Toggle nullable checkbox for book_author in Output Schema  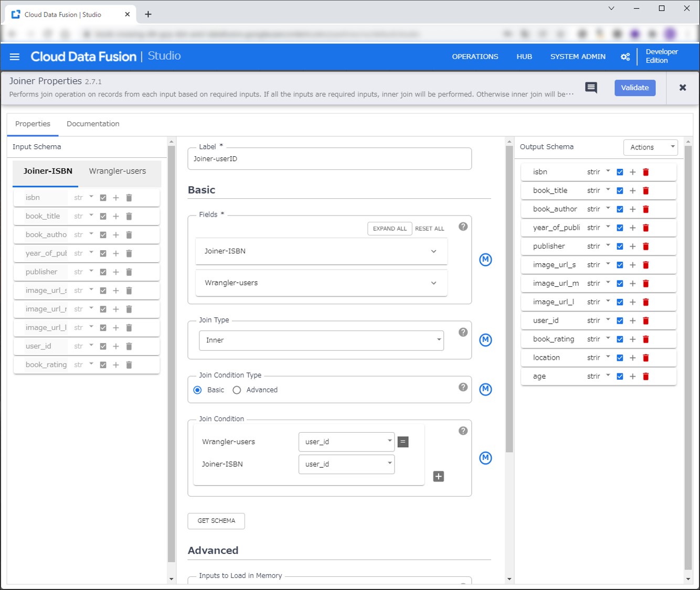tap(620, 209)
